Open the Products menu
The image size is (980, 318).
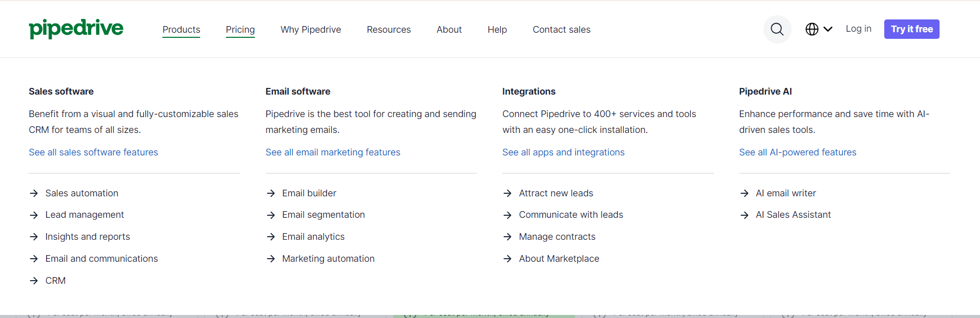181,30
